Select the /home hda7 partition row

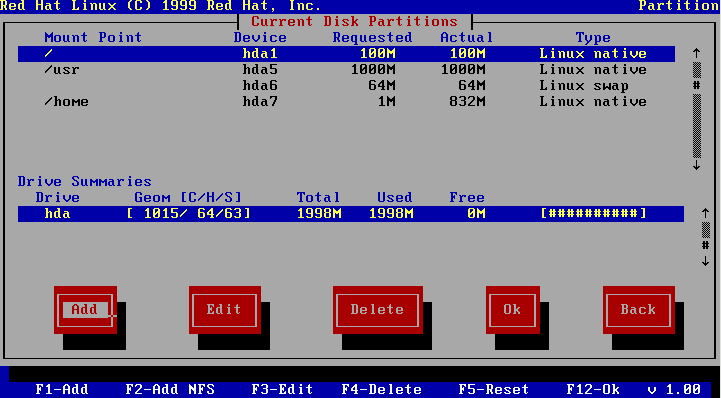click(x=346, y=102)
